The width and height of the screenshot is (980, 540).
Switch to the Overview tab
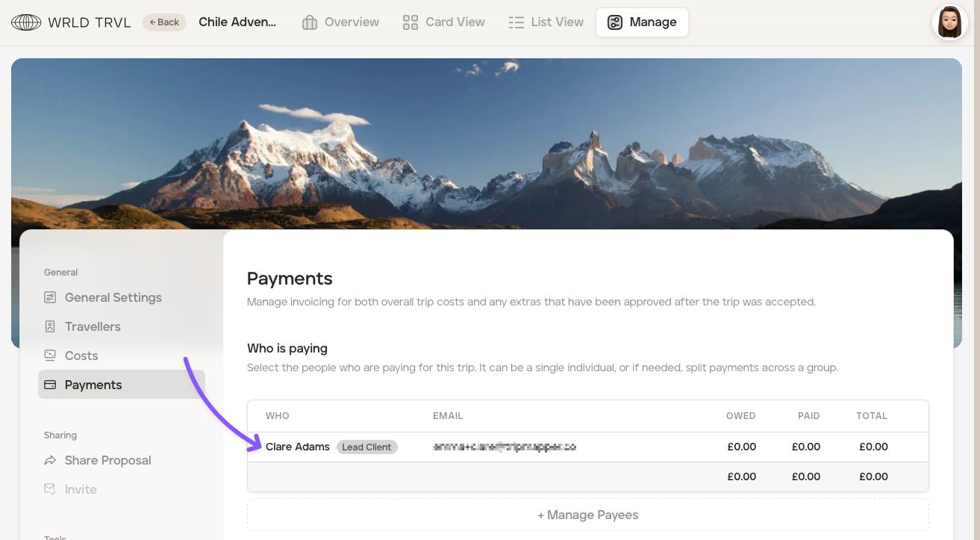click(x=351, y=22)
